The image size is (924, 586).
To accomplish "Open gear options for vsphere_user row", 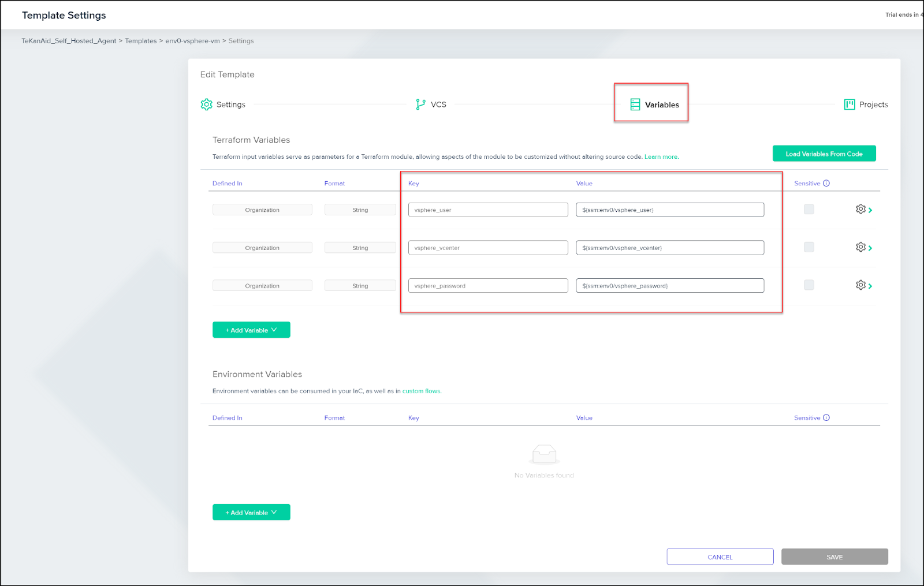I will (x=860, y=209).
